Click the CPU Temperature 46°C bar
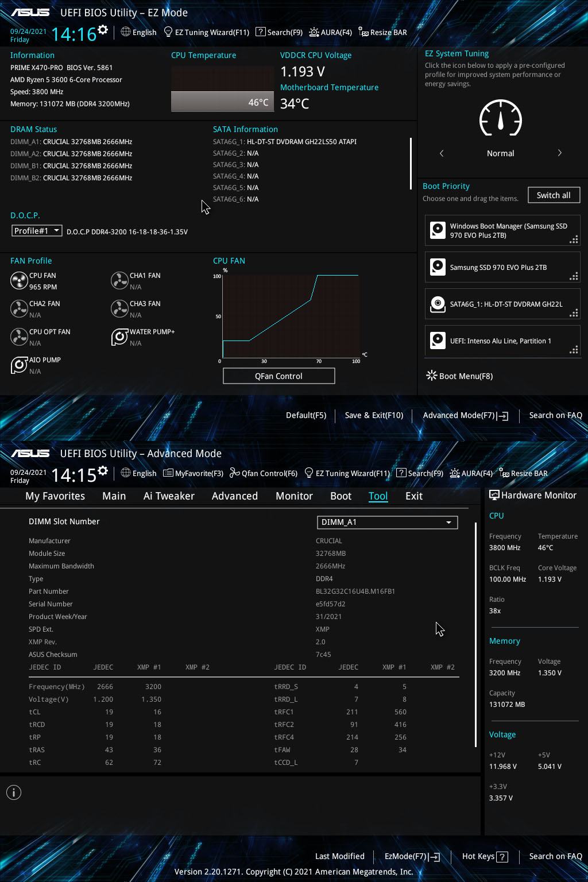588x882 pixels. click(222, 102)
